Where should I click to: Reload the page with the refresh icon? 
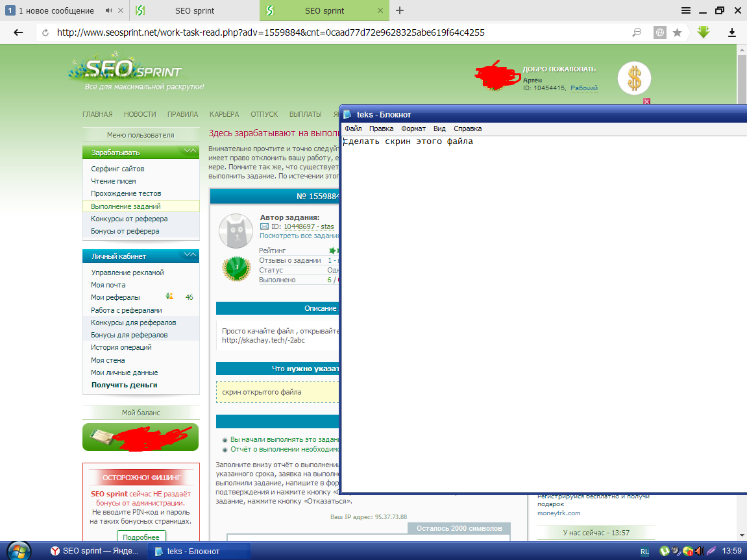45,33
